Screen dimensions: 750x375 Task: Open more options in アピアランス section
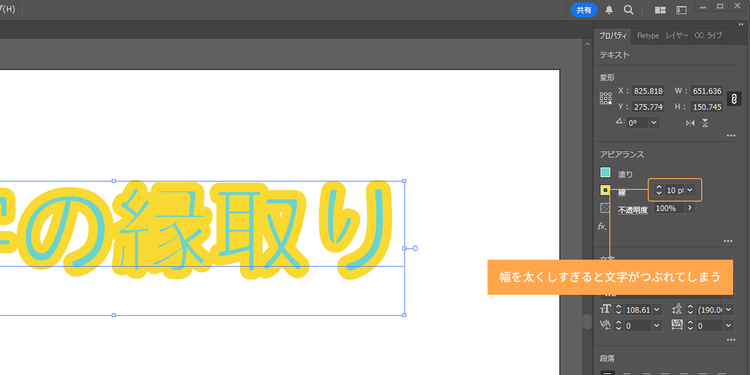(x=728, y=241)
